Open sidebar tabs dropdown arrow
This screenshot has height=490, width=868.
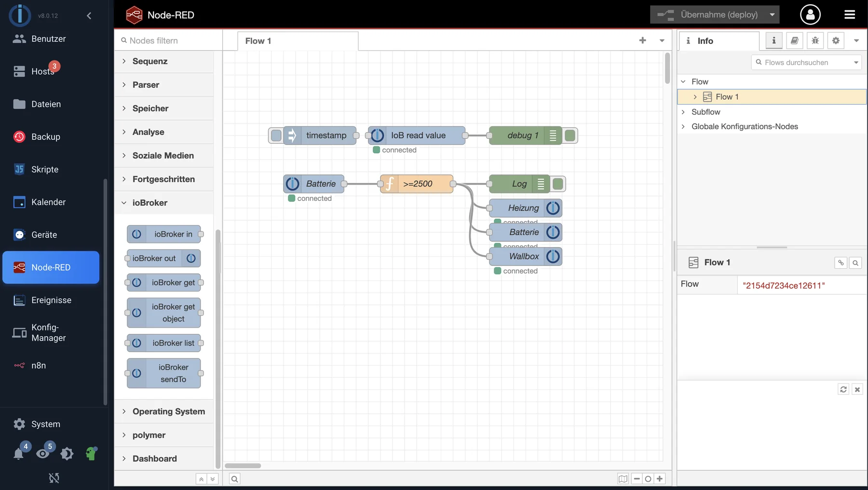[856, 41]
